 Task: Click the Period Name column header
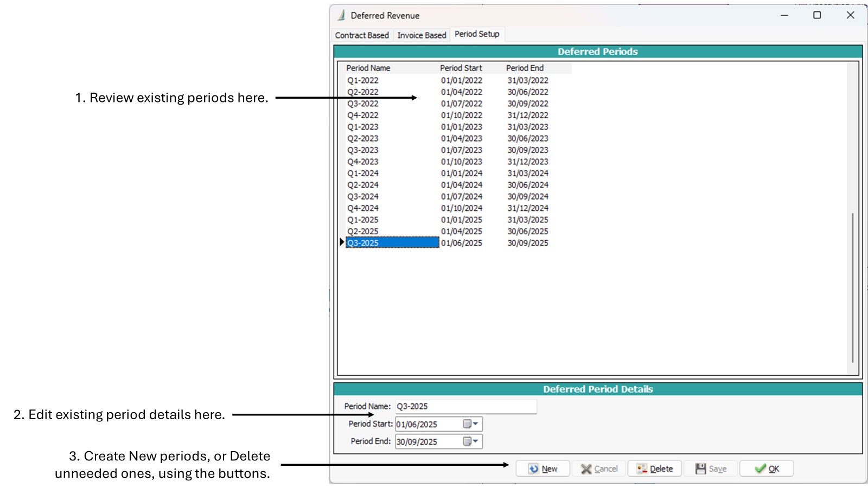[x=368, y=68]
